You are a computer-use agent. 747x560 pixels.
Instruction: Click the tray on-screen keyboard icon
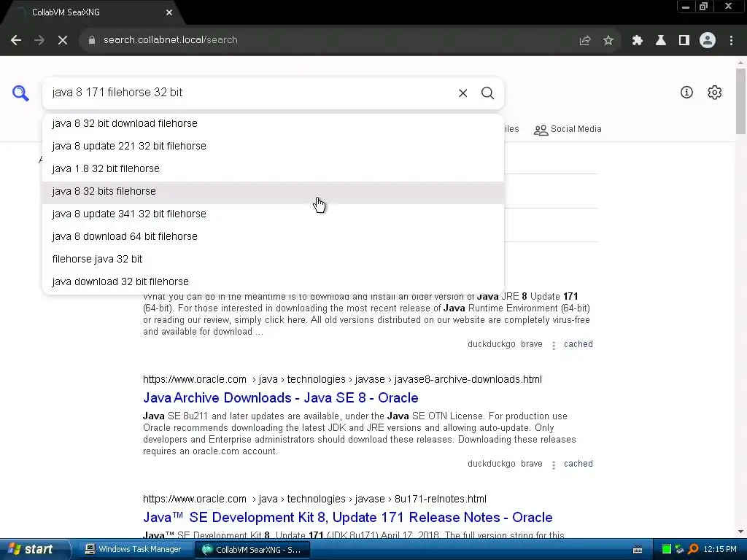[x=638, y=550]
